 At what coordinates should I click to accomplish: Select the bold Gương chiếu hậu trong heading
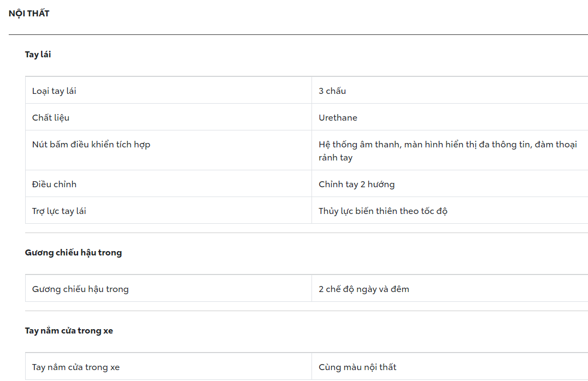tap(73, 253)
